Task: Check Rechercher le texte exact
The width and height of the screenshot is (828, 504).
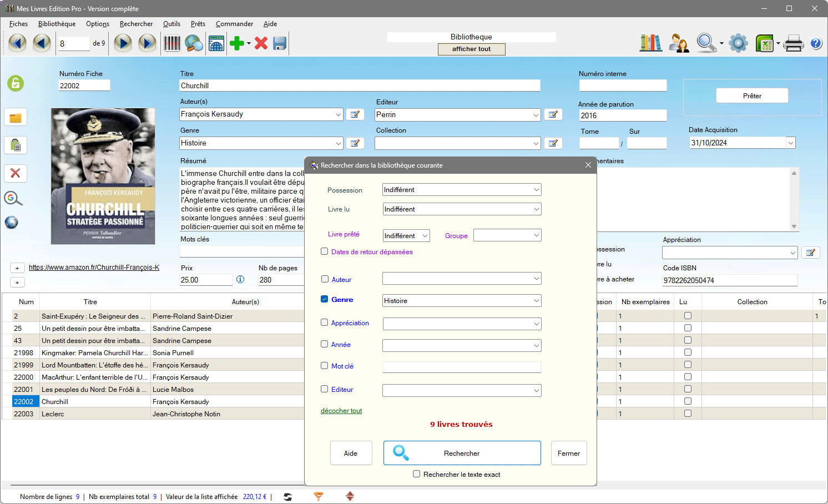Action: [x=417, y=474]
